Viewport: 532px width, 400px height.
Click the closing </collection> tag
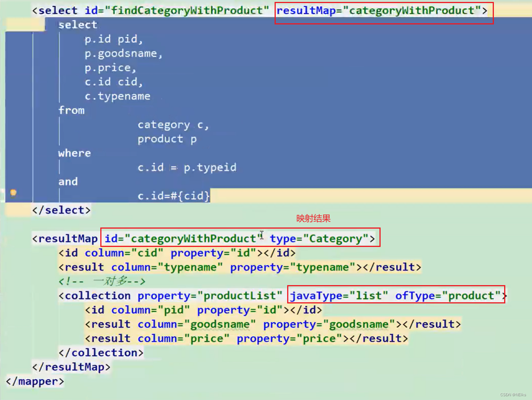click(101, 352)
